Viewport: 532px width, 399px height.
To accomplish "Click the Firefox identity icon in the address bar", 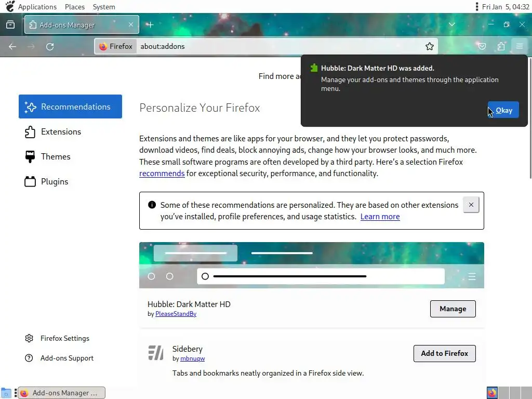I will tap(116, 46).
